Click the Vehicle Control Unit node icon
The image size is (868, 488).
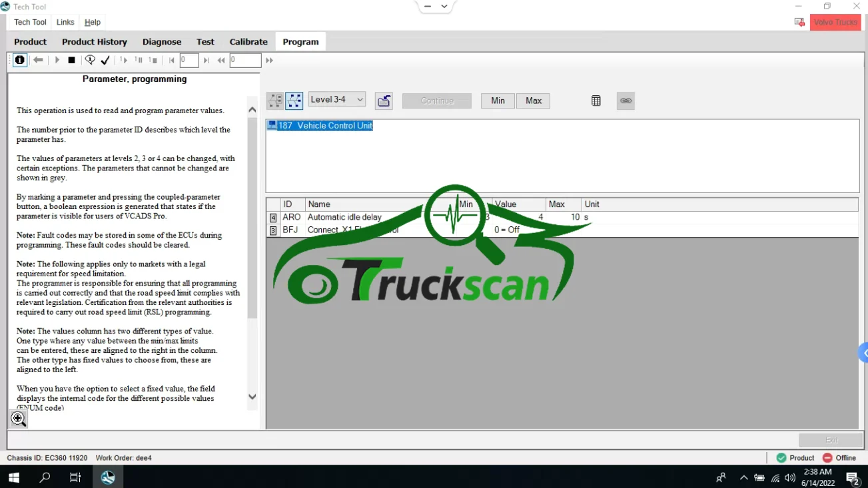272,126
